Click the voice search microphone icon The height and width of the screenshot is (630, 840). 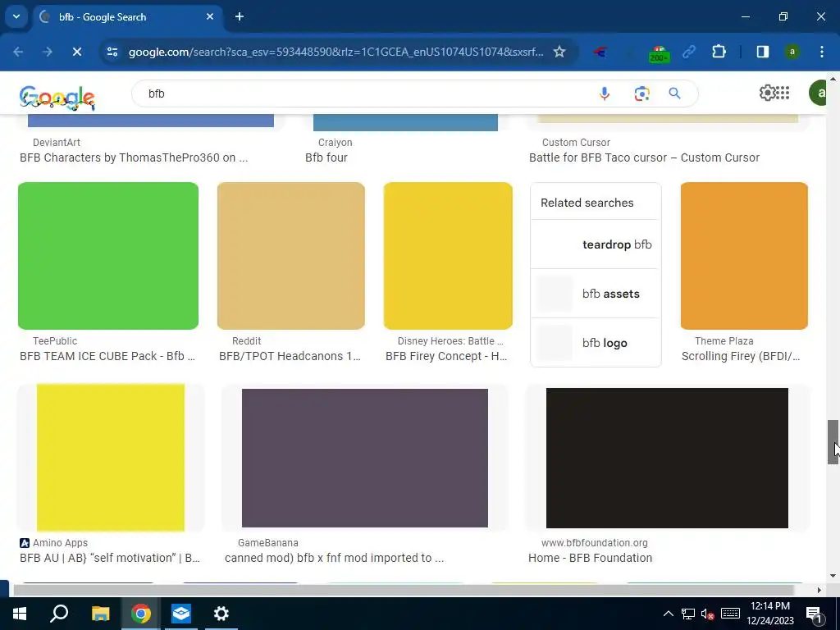(604, 94)
